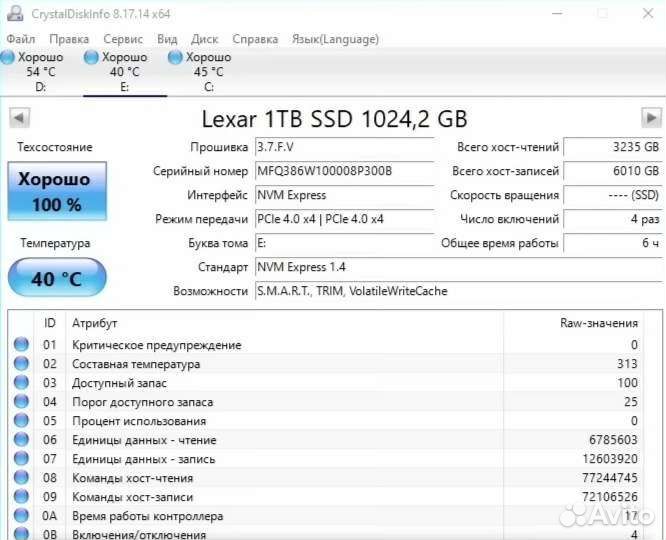Viewport: 666px width, 540px height.
Task: Click the standard field NVM Express 1.4
Action: pyautogui.click(x=459, y=267)
